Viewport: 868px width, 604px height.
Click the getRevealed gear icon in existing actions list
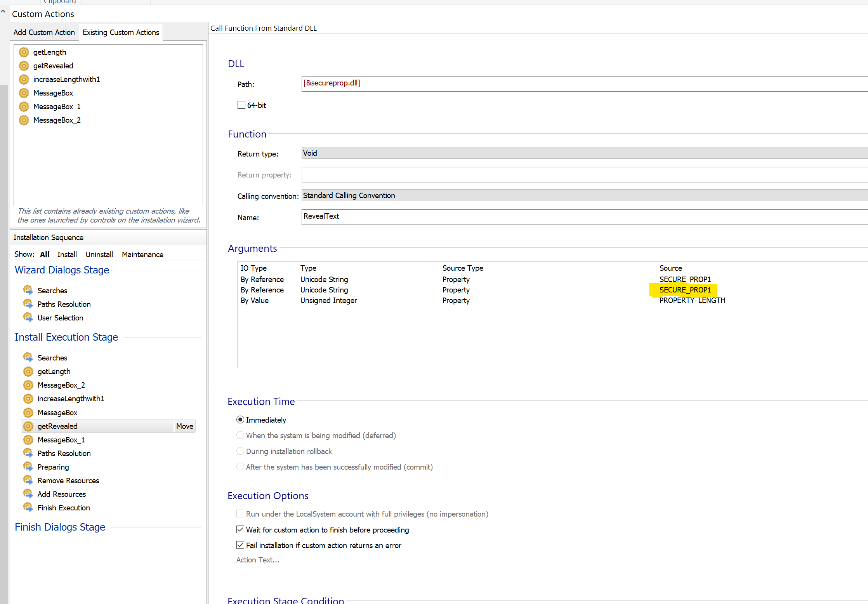tap(24, 66)
